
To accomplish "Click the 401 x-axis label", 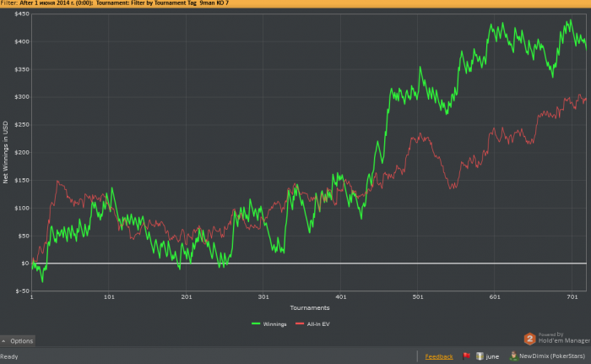I will point(340,296).
